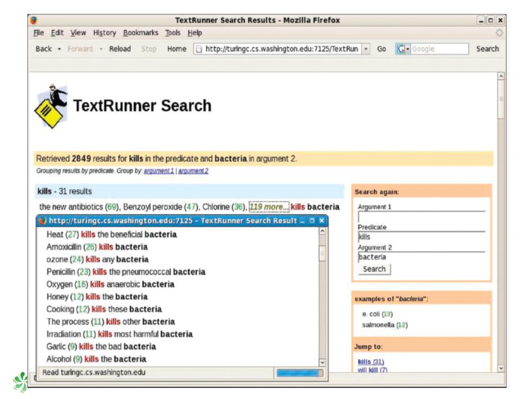
Task: Click popup status 'Read turingc.cs.washington.edu'
Action: (94, 372)
